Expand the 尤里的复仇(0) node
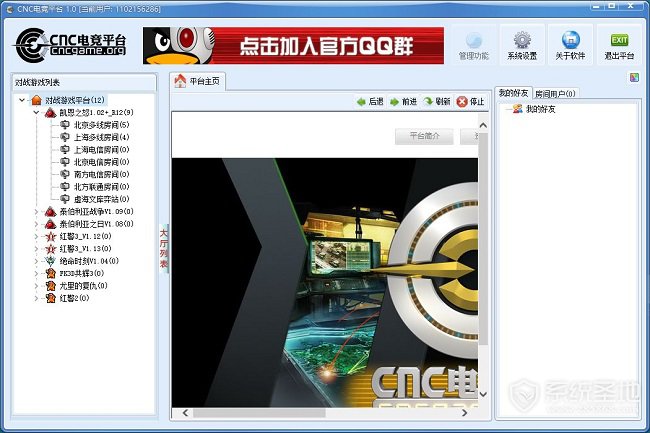The width and height of the screenshot is (650, 433). 36,286
